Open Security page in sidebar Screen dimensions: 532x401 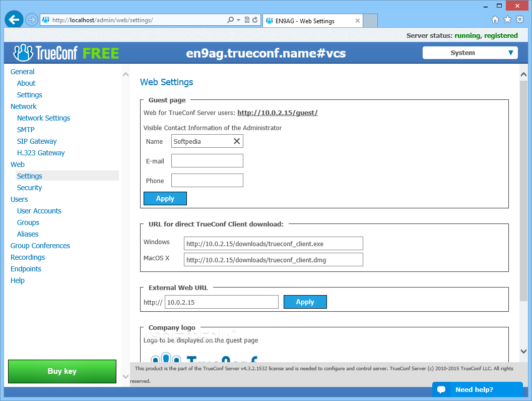point(30,188)
